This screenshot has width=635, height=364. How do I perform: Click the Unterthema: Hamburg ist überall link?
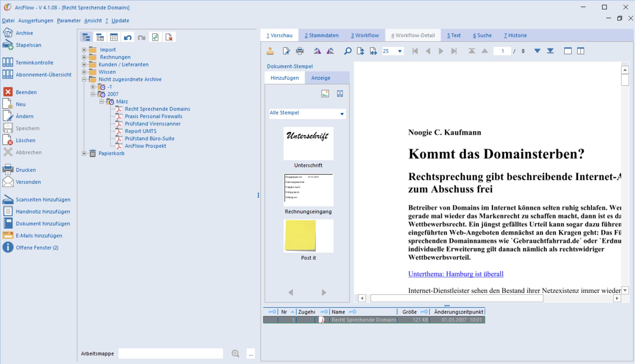click(456, 274)
